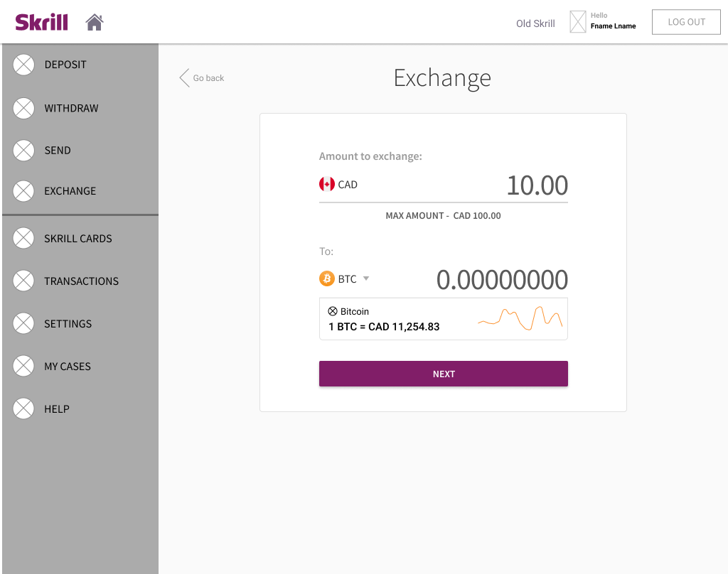Click the Exchange sidebar icon

pos(23,190)
